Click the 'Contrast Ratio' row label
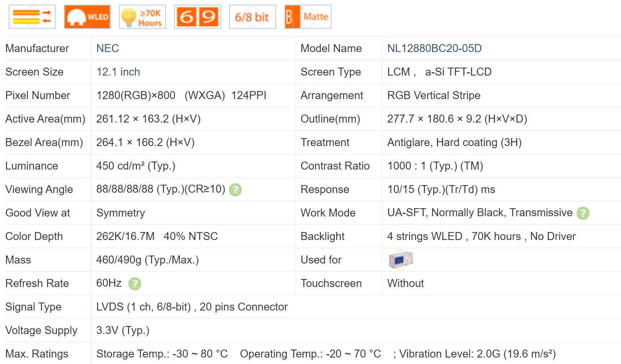The width and height of the screenshot is (621, 364). pyautogui.click(x=335, y=166)
